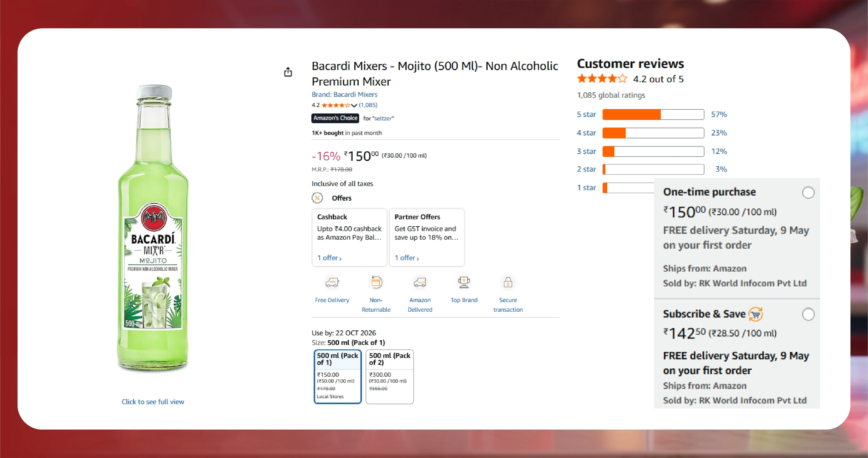Screen dimensions: 868x458
Task: Click the 57% percentage link
Action: (719, 114)
